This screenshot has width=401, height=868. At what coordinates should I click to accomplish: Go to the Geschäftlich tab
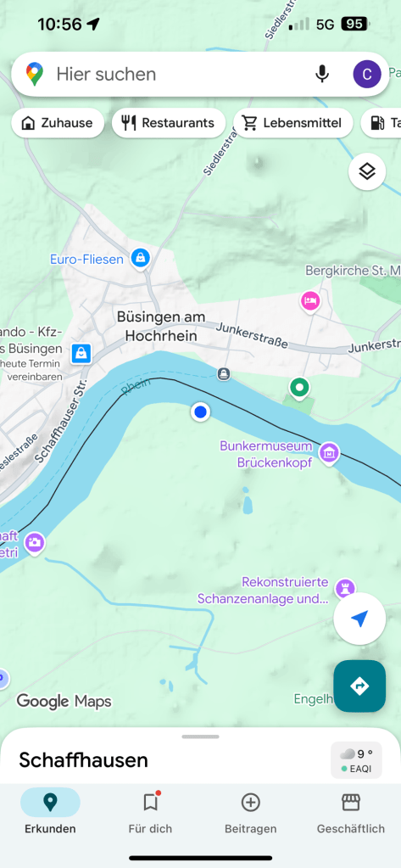tap(351, 813)
